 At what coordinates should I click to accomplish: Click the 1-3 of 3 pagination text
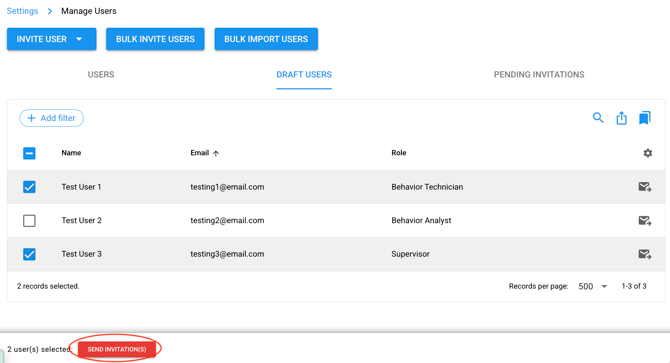634,286
